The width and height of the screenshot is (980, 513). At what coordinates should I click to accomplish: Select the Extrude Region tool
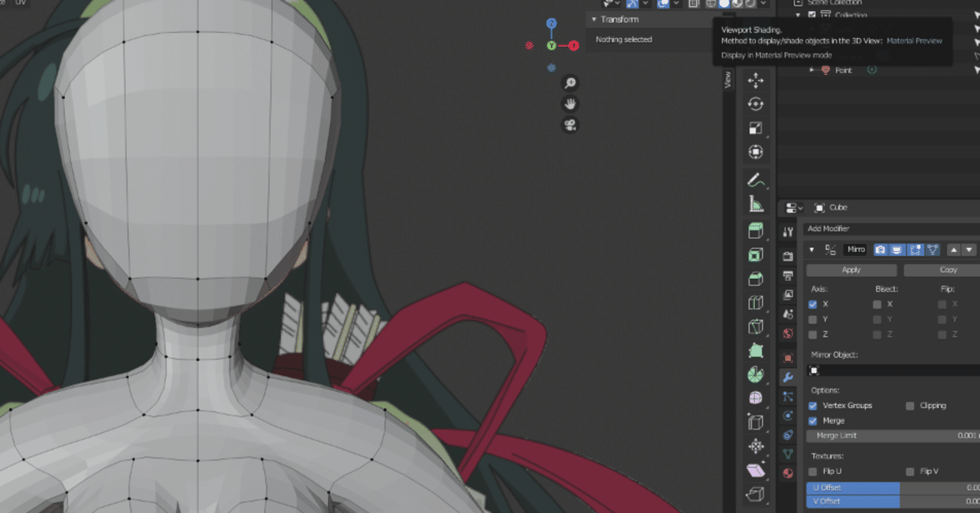pyautogui.click(x=756, y=230)
